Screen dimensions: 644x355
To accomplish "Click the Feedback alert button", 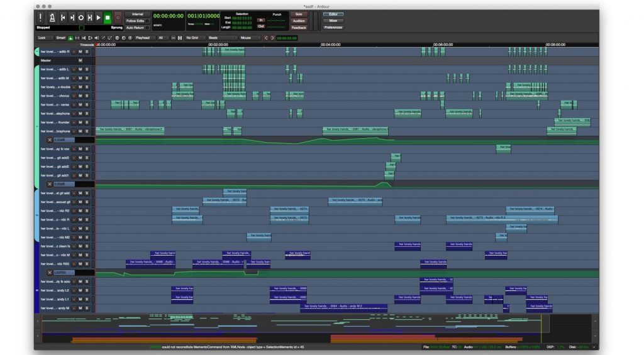I will click(299, 28).
